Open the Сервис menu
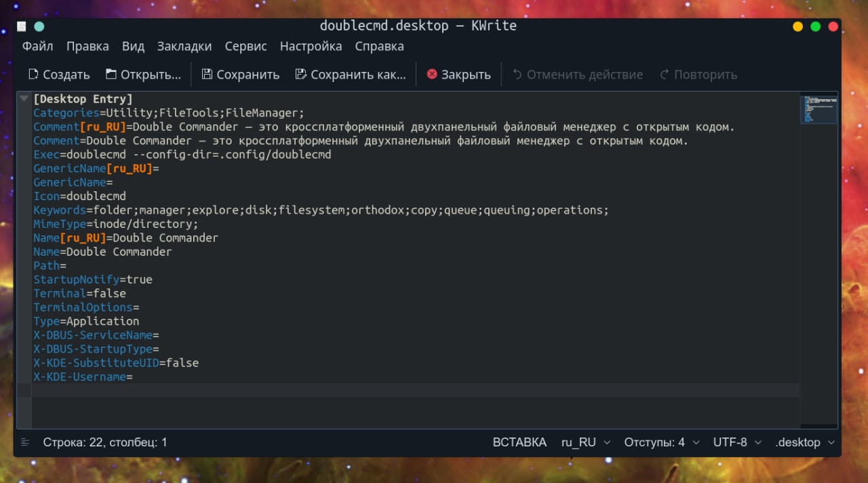This screenshot has width=868, height=483. [246, 46]
